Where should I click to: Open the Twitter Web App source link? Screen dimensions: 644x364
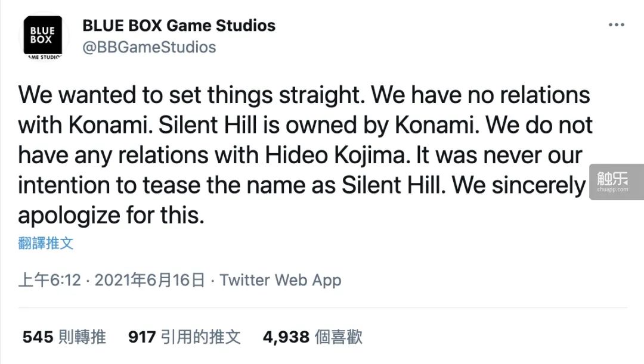tap(280, 280)
